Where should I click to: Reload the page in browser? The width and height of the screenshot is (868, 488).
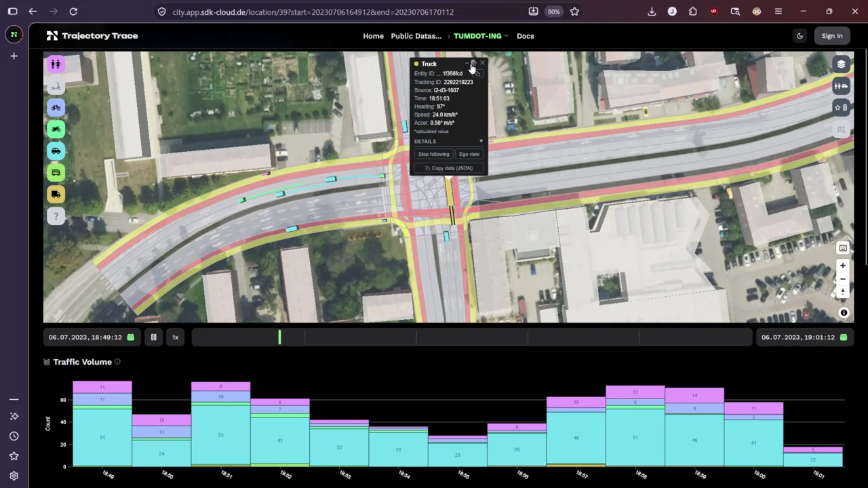73,12
